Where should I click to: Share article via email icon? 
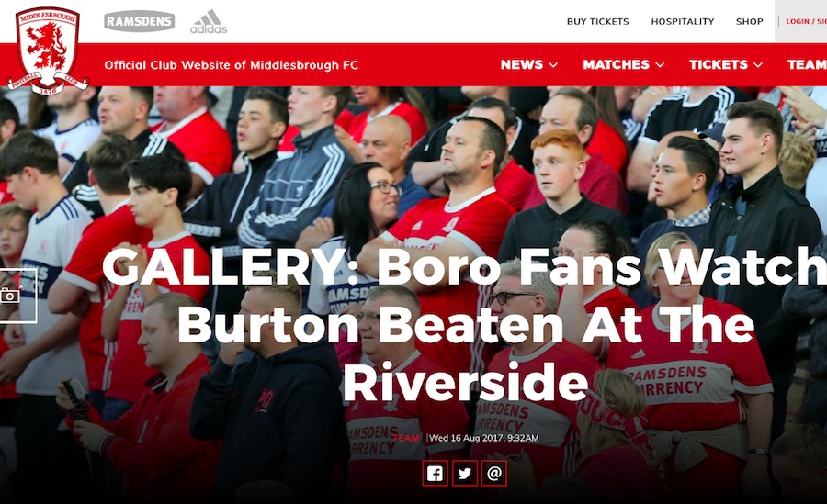pos(494,473)
